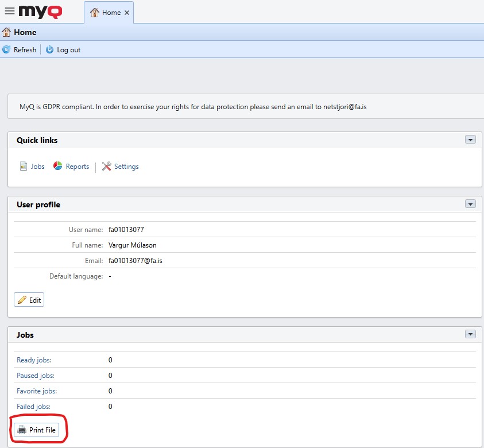This screenshot has height=448, width=484.
Task: Click the Log out text label
Action: [69, 50]
